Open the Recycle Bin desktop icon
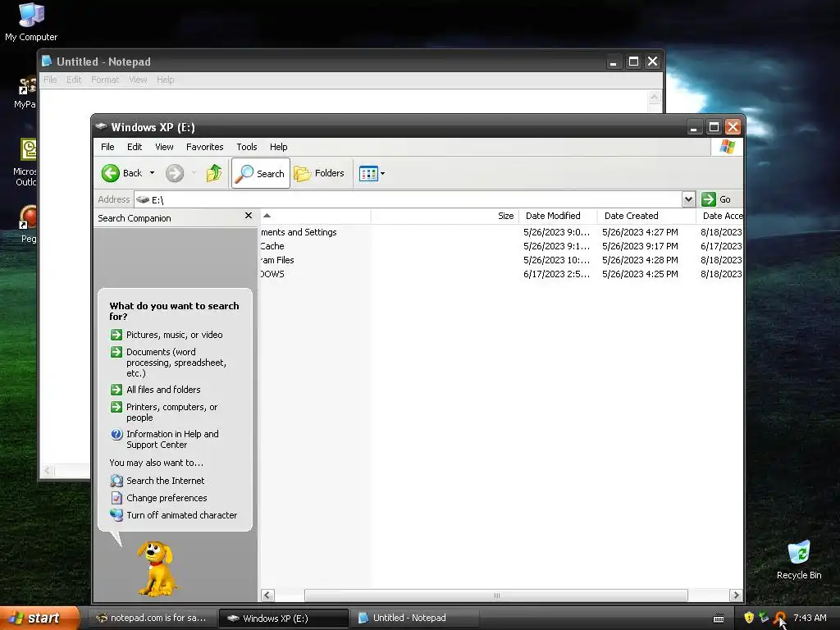Viewport: 840px width, 630px height. point(799,560)
